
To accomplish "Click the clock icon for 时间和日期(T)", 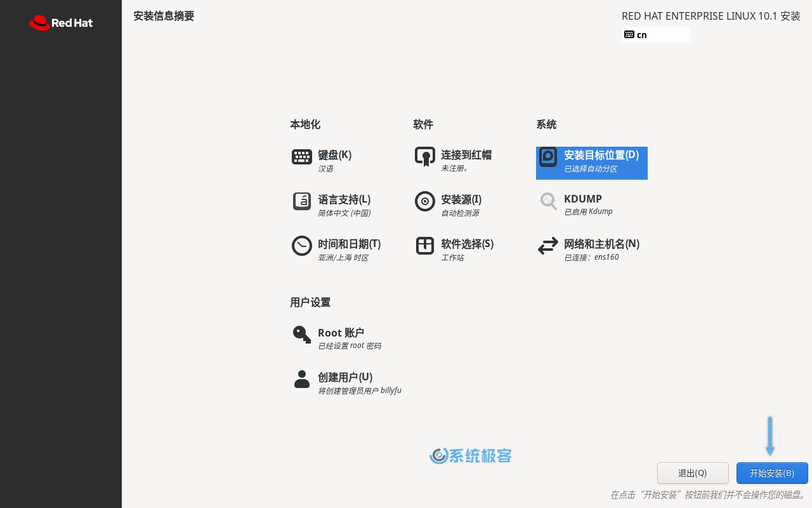I will coord(302,246).
